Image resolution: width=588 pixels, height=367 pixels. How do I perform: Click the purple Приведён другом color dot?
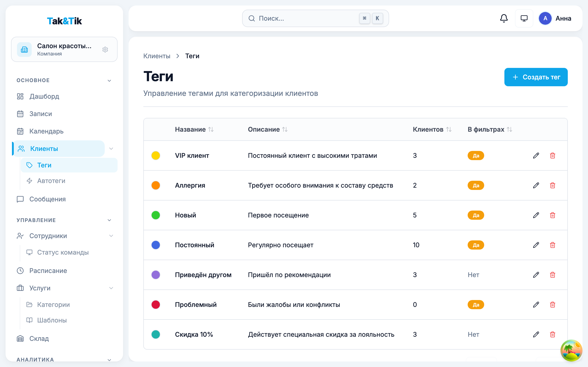(155, 275)
